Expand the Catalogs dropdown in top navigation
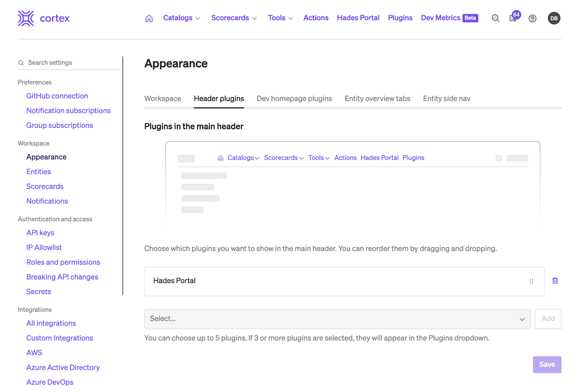The image size is (581, 392). click(182, 18)
